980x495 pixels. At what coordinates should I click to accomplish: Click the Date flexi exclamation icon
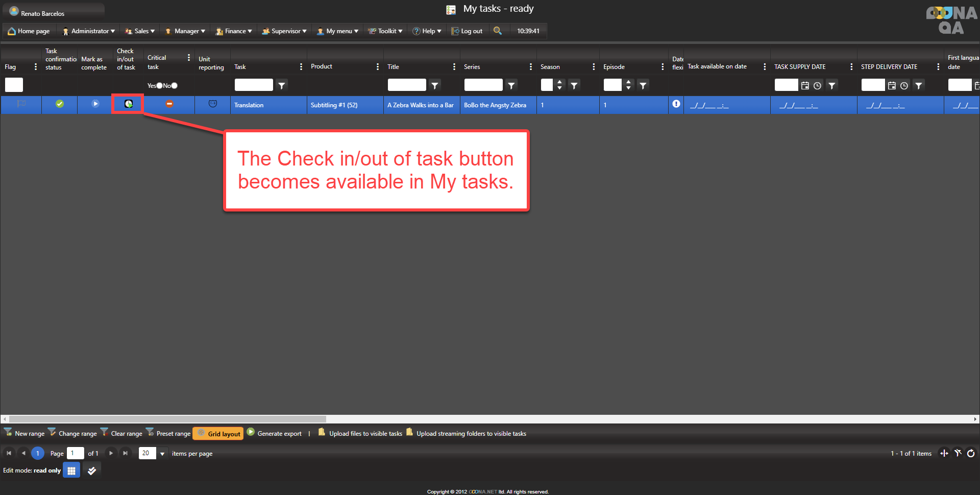(x=676, y=104)
